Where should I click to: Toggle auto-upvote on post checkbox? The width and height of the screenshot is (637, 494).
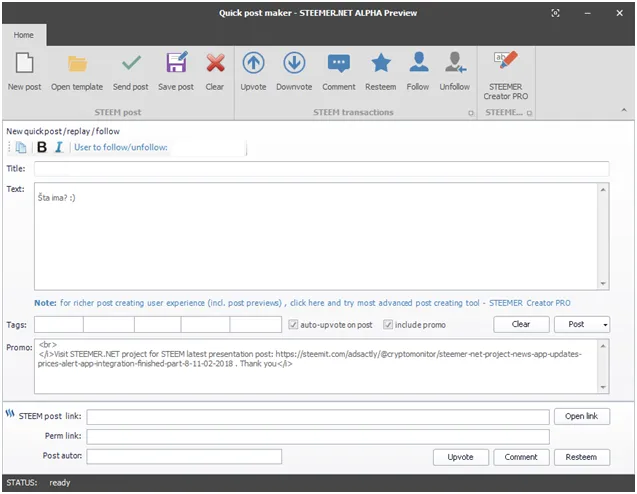click(293, 325)
